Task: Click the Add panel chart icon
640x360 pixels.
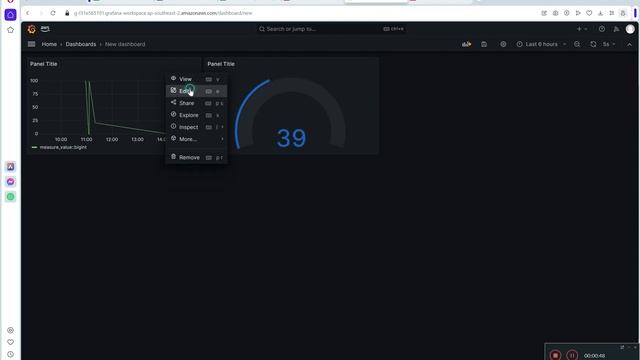Action: tap(467, 44)
